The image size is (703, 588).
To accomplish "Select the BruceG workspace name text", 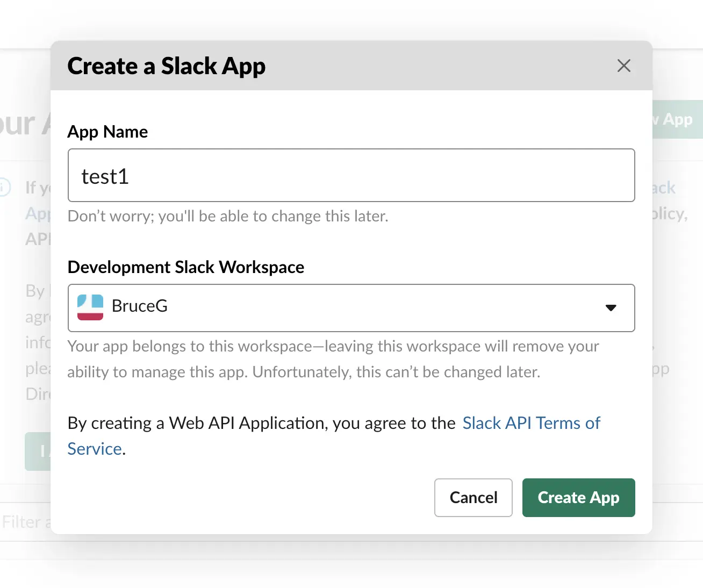I will [140, 306].
